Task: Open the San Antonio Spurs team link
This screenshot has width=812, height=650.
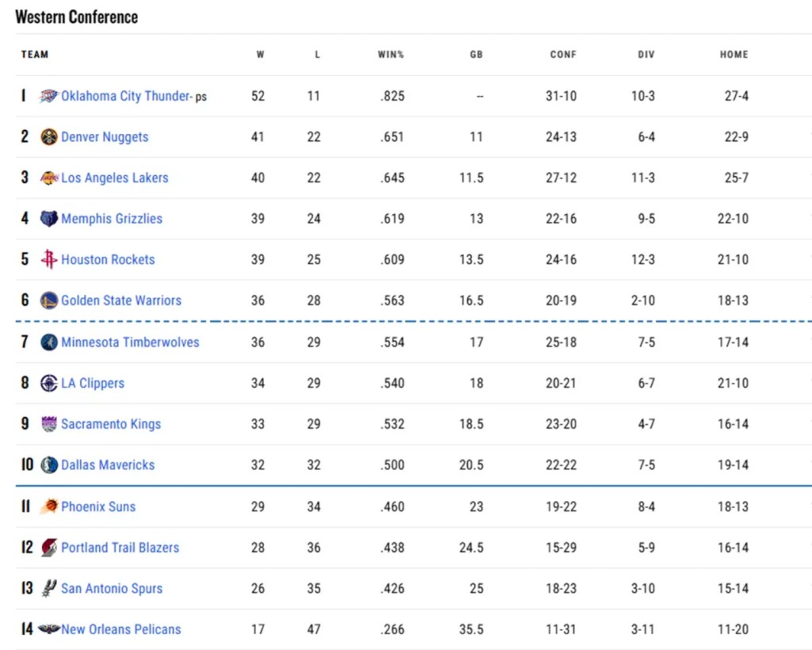Action: click(x=112, y=588)
